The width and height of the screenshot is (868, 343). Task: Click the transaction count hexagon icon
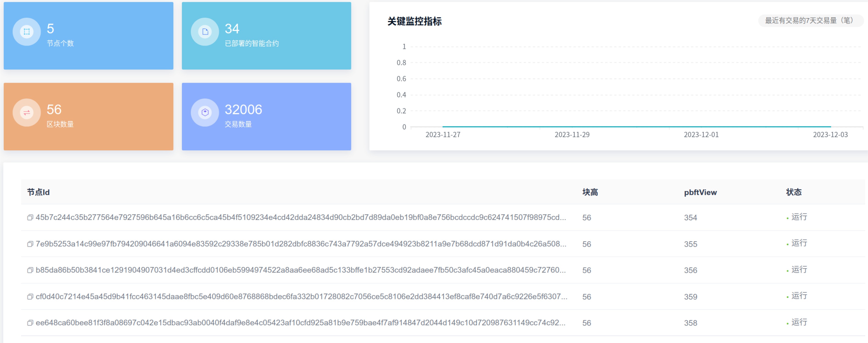pyautogui.click(x=205, y=113)
